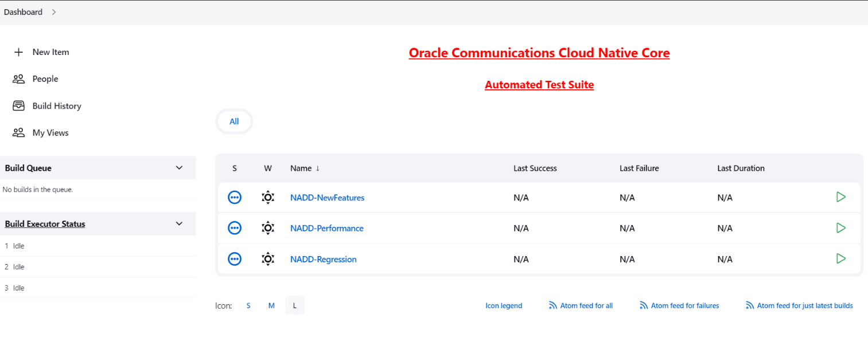Collapse the Build Executor Status panel
Viewport: 868px width, 342px height.
(x=178, y=223)
